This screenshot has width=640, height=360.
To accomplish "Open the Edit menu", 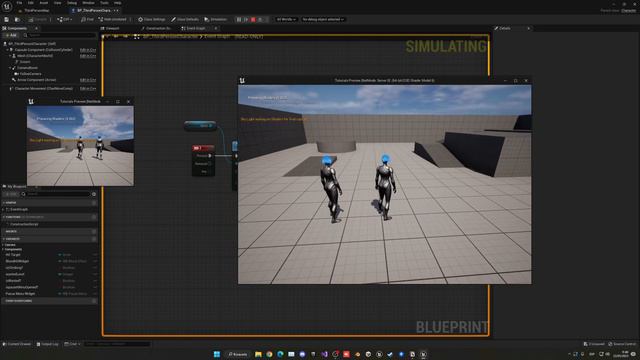I will pos(31,3).
